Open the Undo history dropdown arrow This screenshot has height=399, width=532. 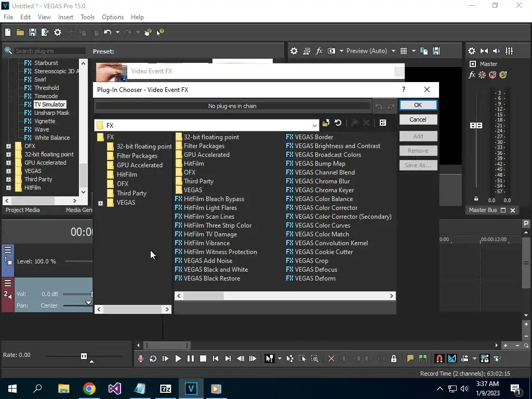click(117, 32)
